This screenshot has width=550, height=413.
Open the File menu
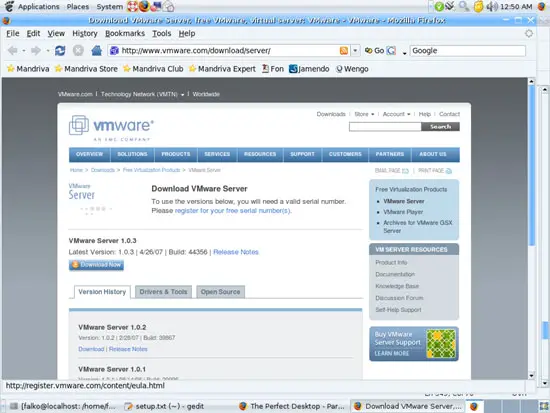(x=13, y=33)
